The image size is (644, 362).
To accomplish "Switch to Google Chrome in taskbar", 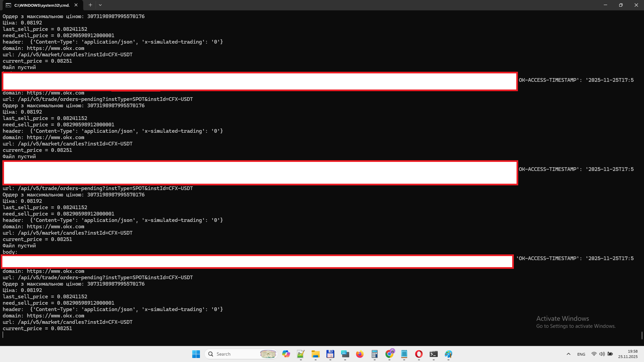I will (x=389, y=354).
